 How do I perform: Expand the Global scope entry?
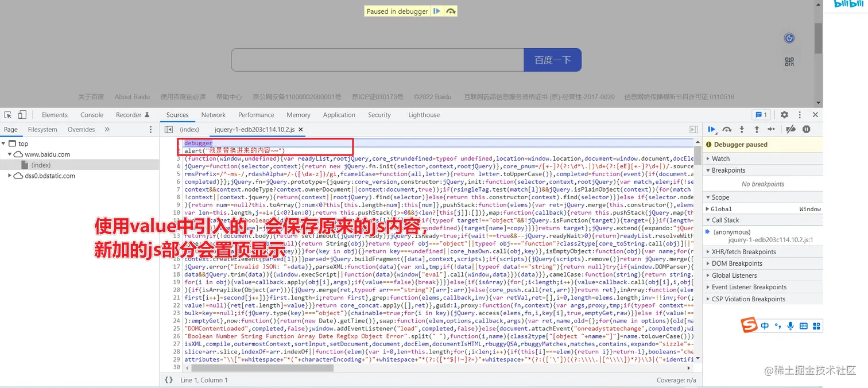tap(762, 209)
